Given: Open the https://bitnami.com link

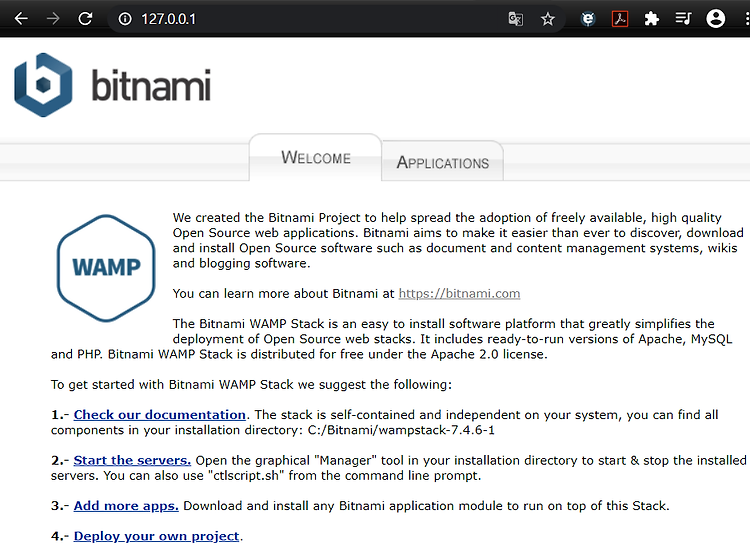Looking at the screenshot, I should tap(459, 293).
